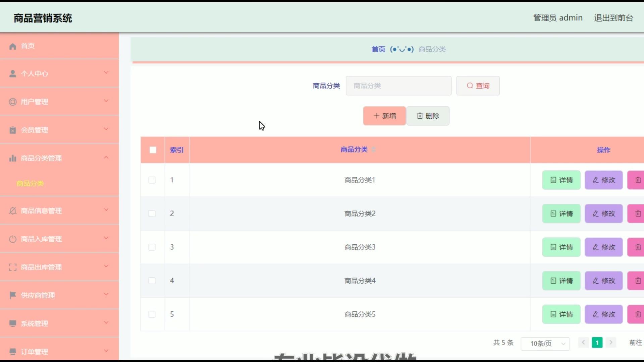
Task: Click the person icon beside 个人中心
Action: (x=13, y=74)
